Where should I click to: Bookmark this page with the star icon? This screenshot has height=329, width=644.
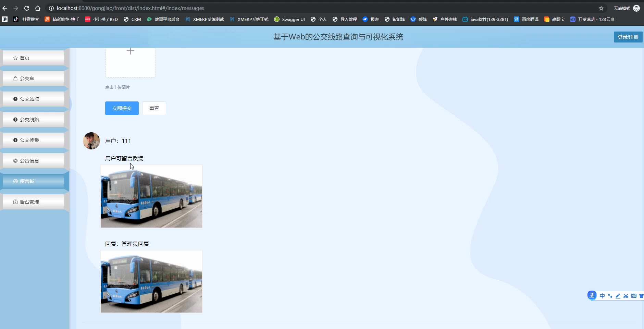(x=601, y=8)
